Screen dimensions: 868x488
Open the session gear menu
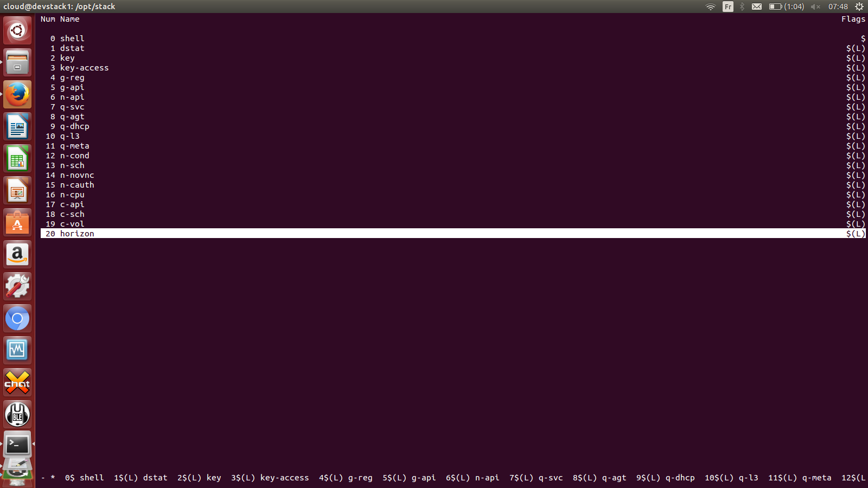point(858,7)
